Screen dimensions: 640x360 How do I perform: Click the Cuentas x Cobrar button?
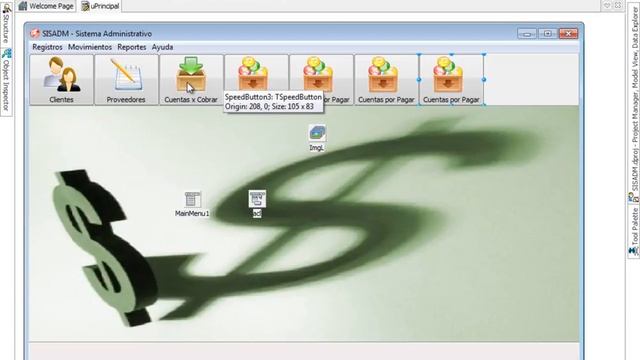coord(191,80)
